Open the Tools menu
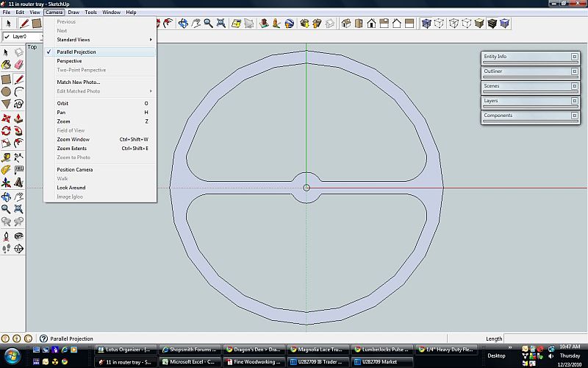Screen dimensions: 588x368 90,13
